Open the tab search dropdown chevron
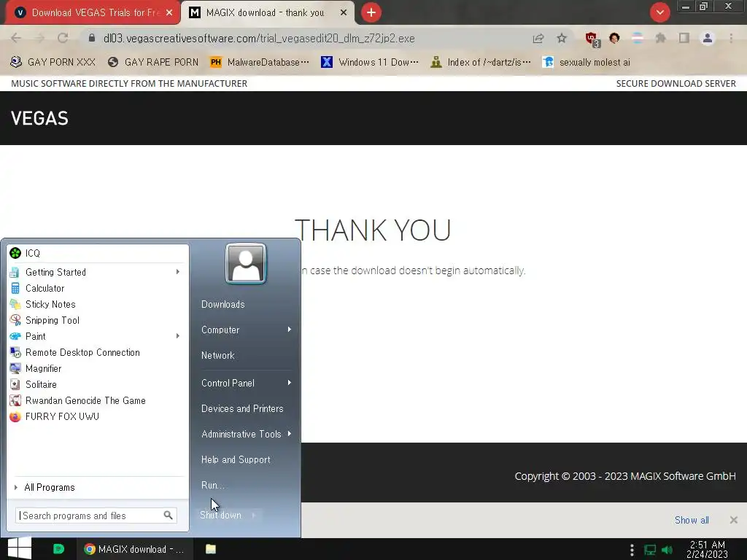This screenshot has width=747, height=560. click(x=659, y=12)
